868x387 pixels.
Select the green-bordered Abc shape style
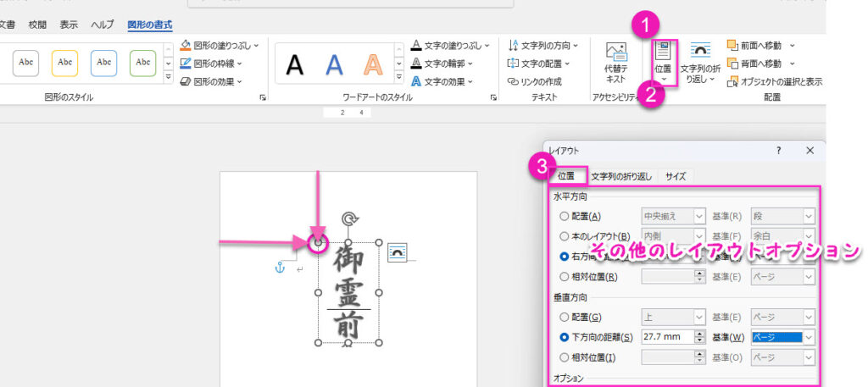(x=142, y=63)
